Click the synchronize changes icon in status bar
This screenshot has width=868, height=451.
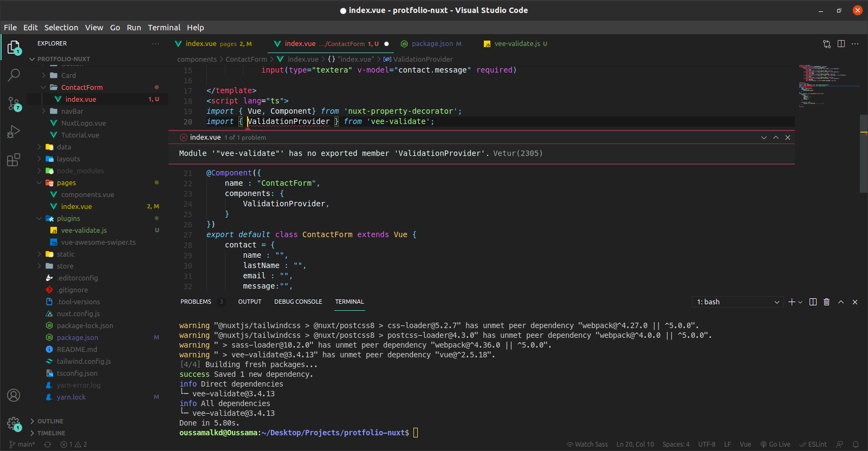[48, 445]
